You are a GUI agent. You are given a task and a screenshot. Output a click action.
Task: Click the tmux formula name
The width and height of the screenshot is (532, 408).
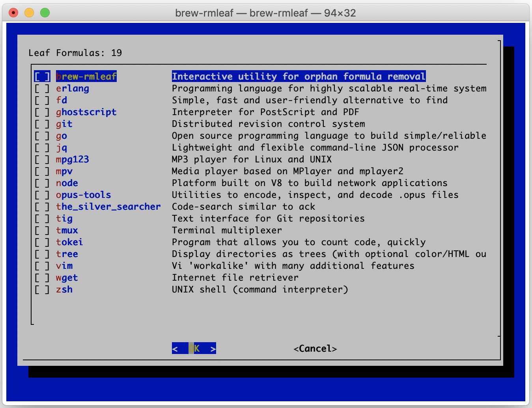coord(67,230)
